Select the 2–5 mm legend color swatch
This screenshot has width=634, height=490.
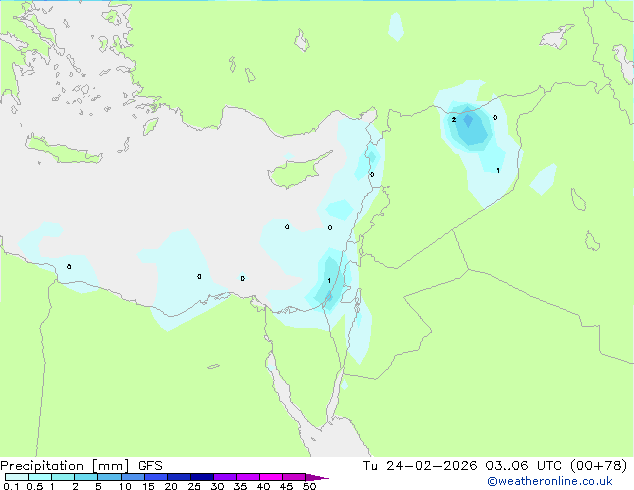86,477
